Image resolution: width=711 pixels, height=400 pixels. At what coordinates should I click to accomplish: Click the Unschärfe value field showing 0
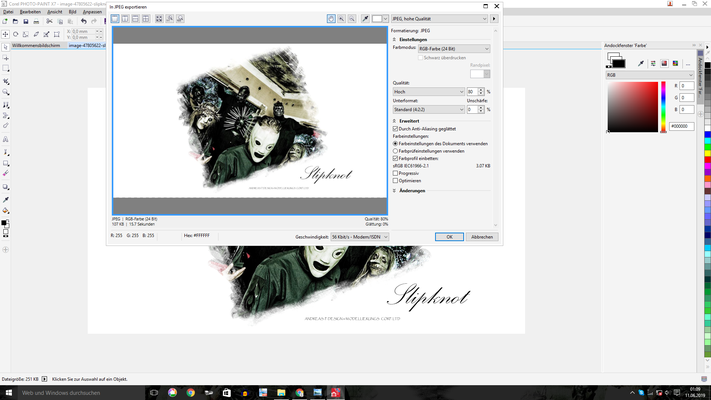pos(472,109)
